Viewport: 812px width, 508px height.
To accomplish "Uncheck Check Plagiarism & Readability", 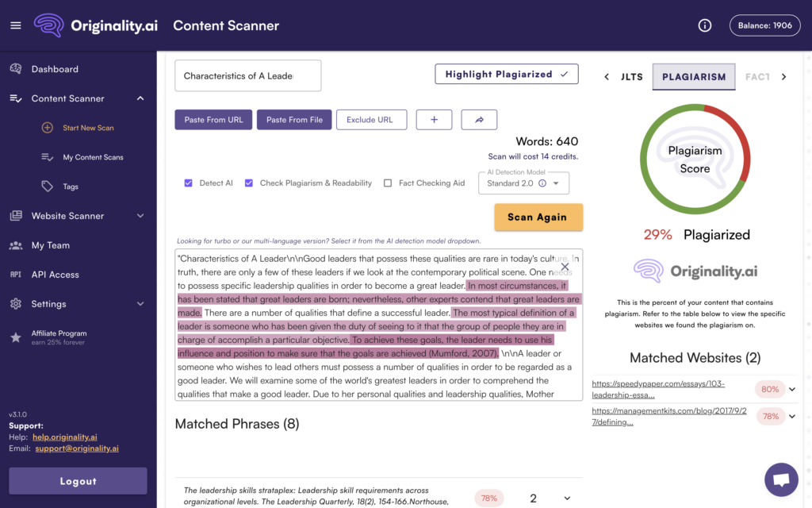I will [x=248, y=183].
